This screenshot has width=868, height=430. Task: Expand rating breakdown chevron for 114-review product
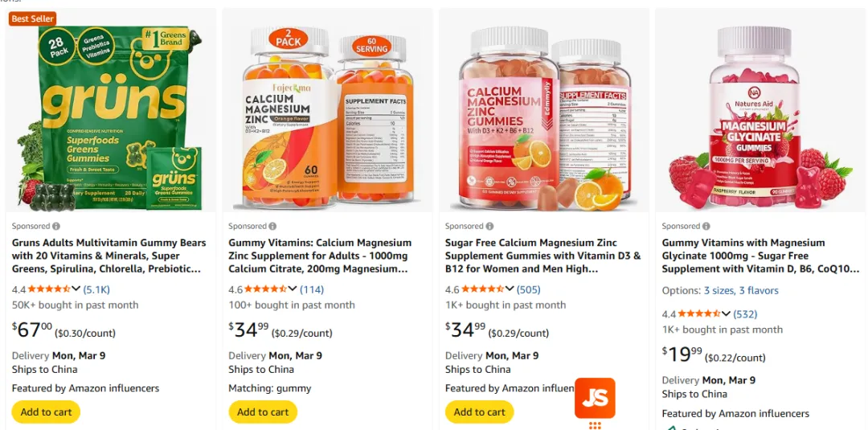point(293,289)
